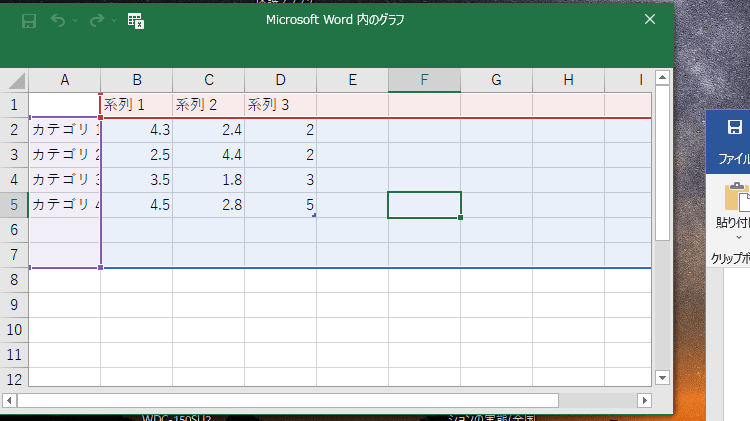Select cell with value 4.5
This screenshot has height=421, width=750.
pos(137,205)
